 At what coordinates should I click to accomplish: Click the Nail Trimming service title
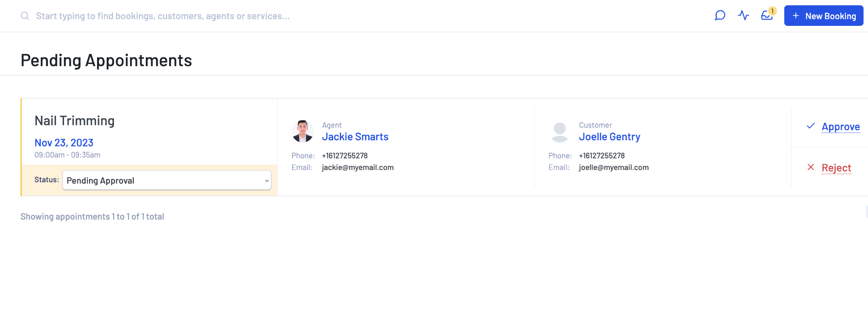click(75, 121)
